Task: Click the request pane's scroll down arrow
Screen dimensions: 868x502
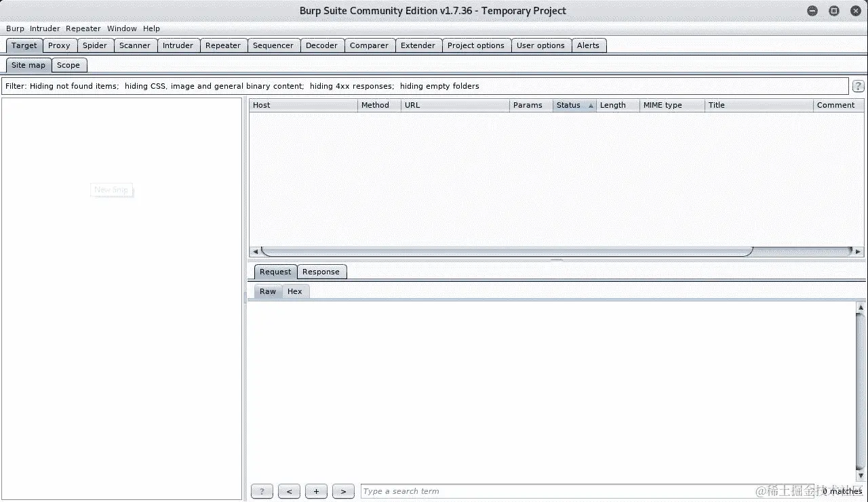Action: 861,477
